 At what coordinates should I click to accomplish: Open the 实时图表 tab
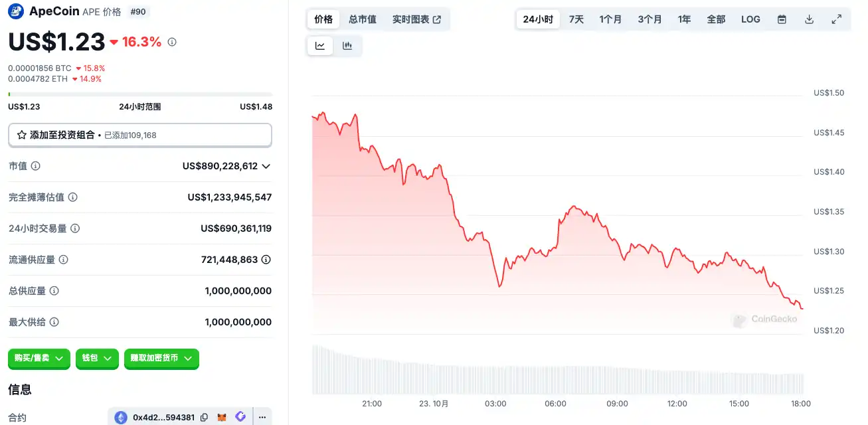click(x=416, y=19)
